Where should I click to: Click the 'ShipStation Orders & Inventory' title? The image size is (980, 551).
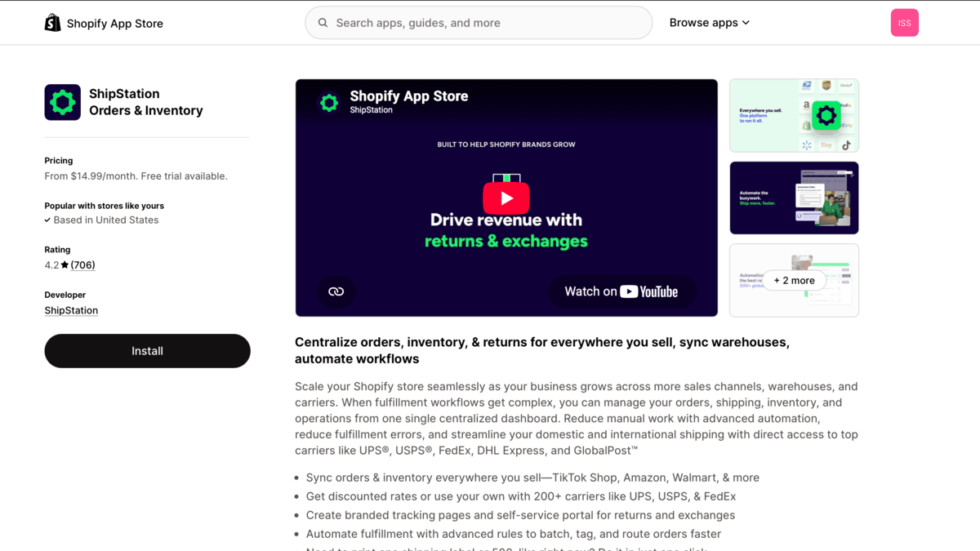[x=146, y=102]
